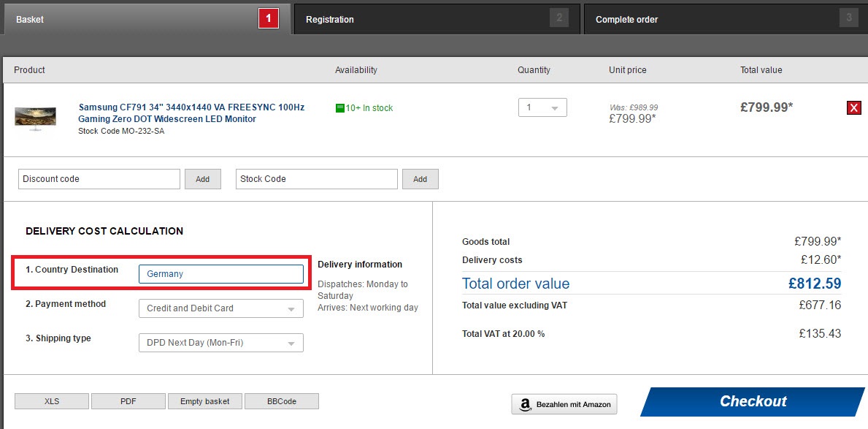Click the value excluding VAT £677.16
The image size is (868, 429).
pos(821,305)
